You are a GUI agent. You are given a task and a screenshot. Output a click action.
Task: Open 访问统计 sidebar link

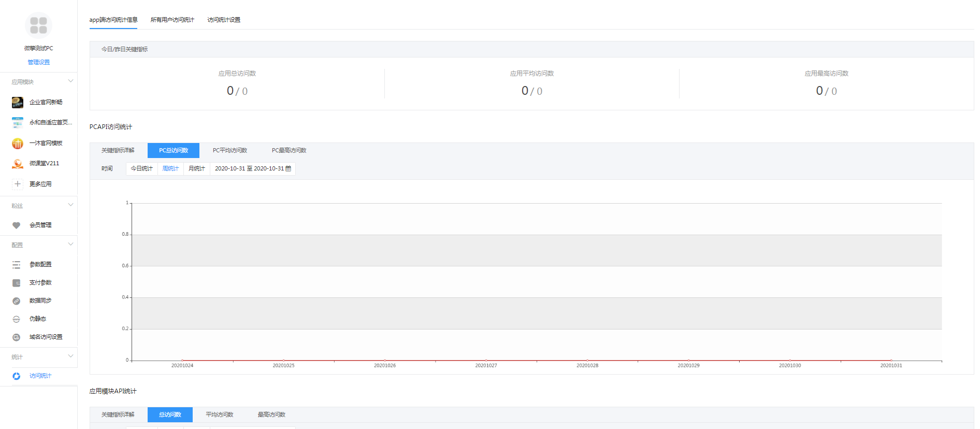[x=40, y=376]
